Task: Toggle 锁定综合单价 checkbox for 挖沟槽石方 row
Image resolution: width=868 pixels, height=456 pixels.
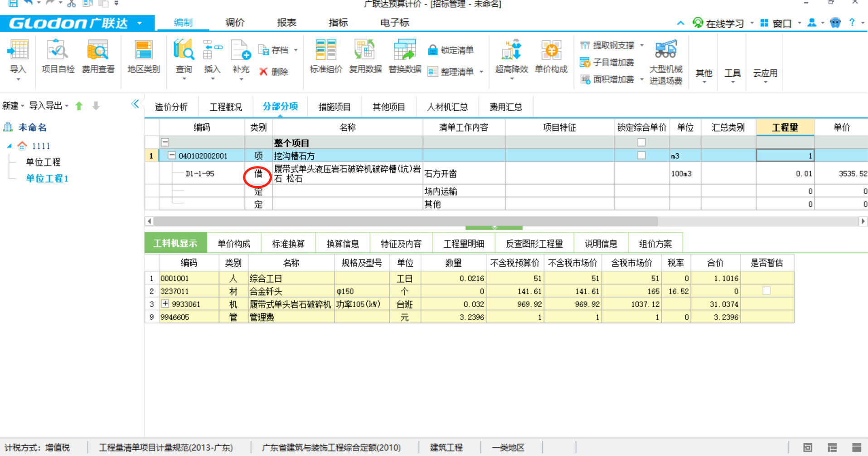Action: pyautogui.click(x=641, y=156)
